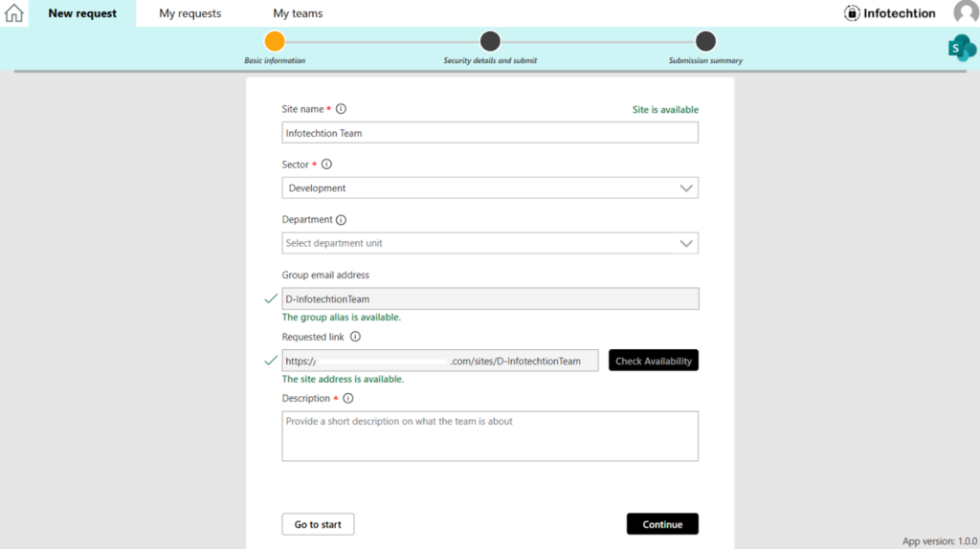
Task: Show Description info tooltip icon
Action: click(348, 399)
